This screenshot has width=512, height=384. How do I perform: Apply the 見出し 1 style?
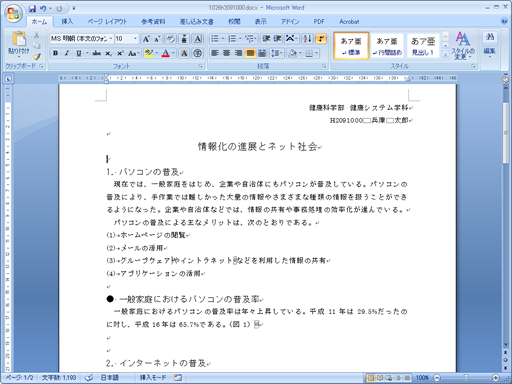point(423,46)
